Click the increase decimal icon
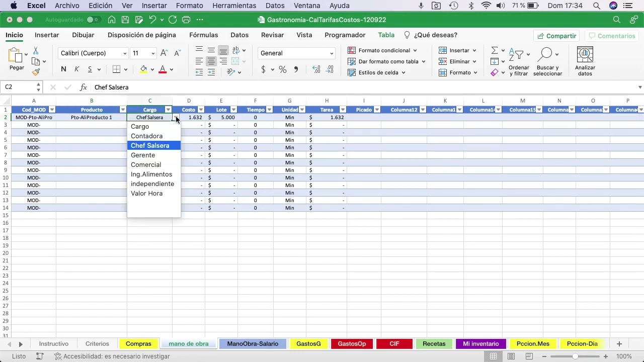This screenshot has width=644, height=362. click(316, 69)
